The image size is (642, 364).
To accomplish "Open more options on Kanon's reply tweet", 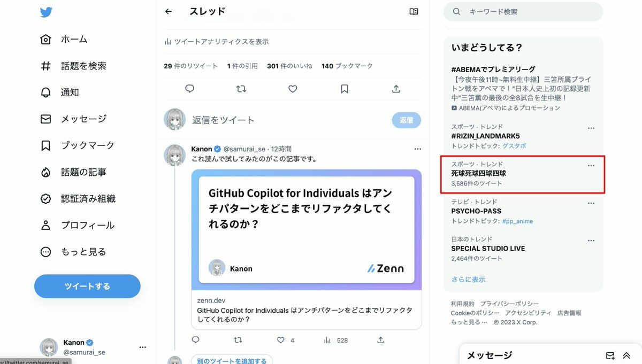I will 418,149.
